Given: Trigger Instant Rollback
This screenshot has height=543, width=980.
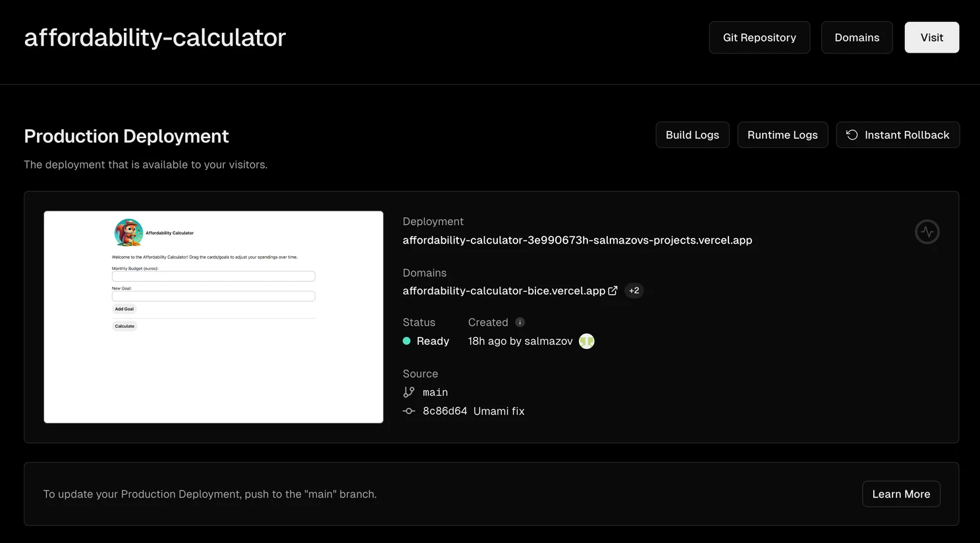Looking at the screenshot, I should (x=898, y=135).
